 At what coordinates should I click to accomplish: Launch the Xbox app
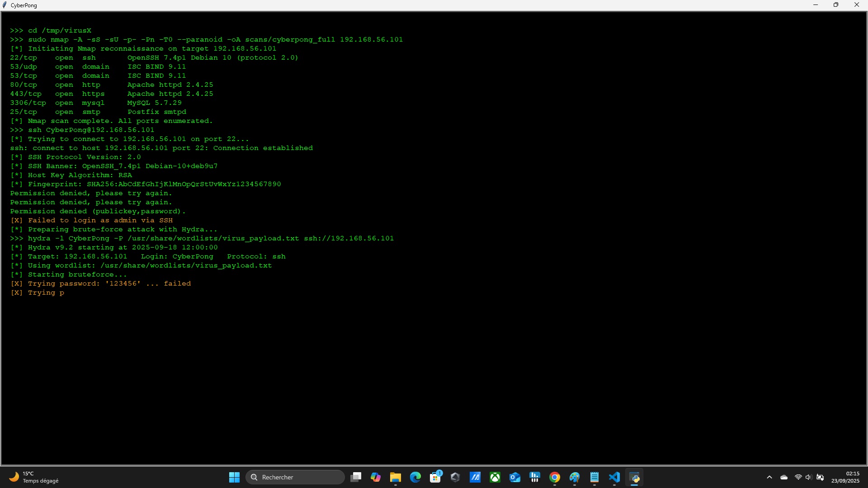click(x=495, y=477)
